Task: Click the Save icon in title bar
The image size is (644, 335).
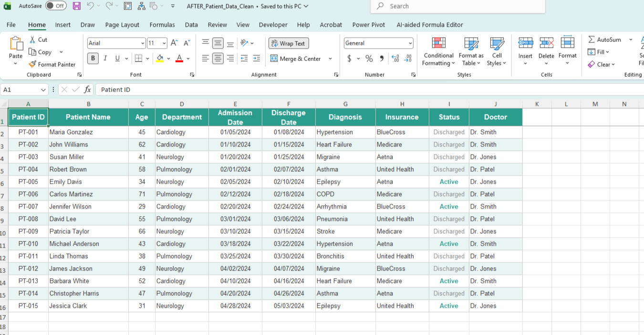Action: (x=77, y=6)
